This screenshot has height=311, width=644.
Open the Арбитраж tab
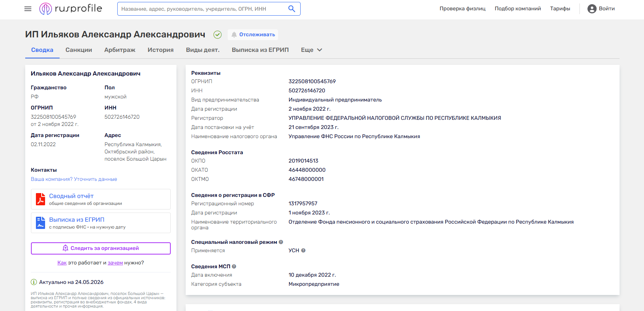[120, 50]
